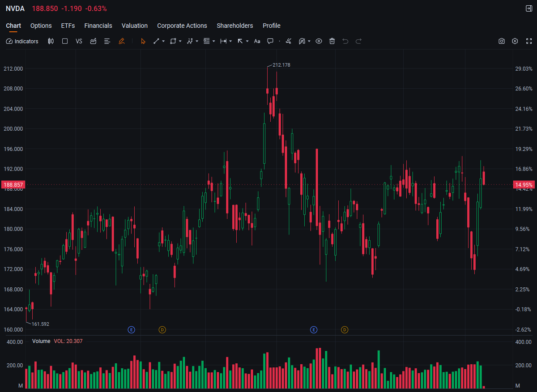Click the VOL: 20.307 value
The image size is (537, 392).
click(68, 341)
